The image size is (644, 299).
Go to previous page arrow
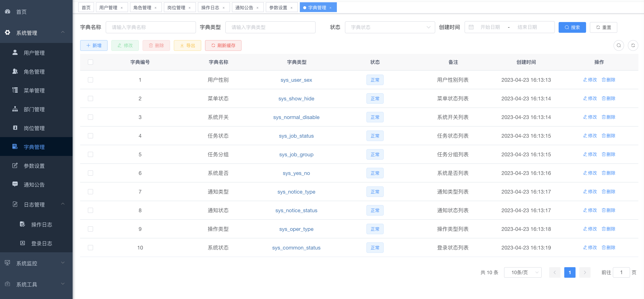click(555, 272)
